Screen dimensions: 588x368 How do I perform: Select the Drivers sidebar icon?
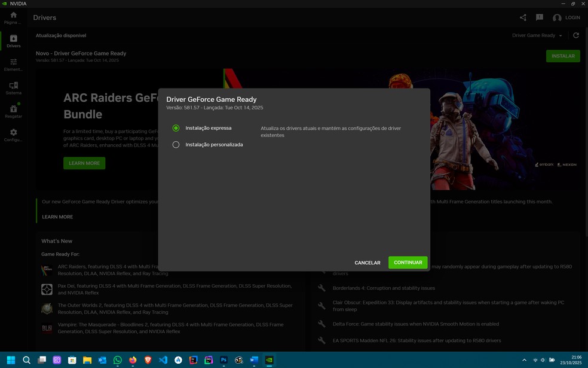13,39
